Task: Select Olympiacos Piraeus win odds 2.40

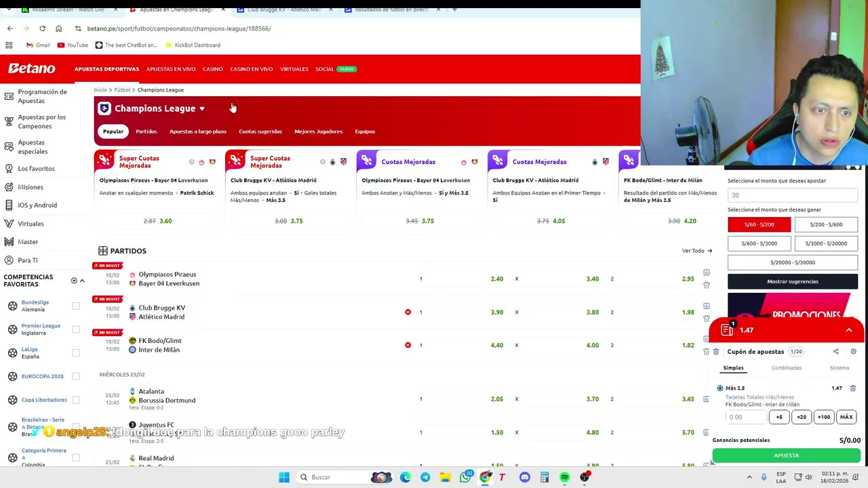Action: click(497, 279)
